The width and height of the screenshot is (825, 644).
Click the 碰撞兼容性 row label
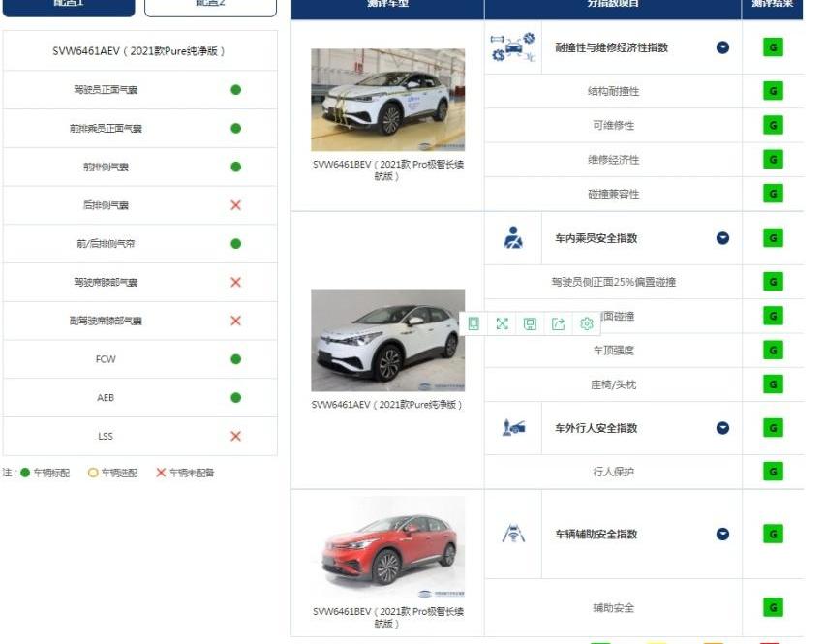pyautogui.click(x=614, y=194)
